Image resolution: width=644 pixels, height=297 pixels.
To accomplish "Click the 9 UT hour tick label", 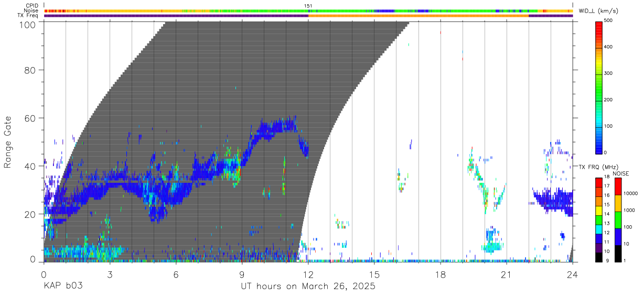I will 242,274.
